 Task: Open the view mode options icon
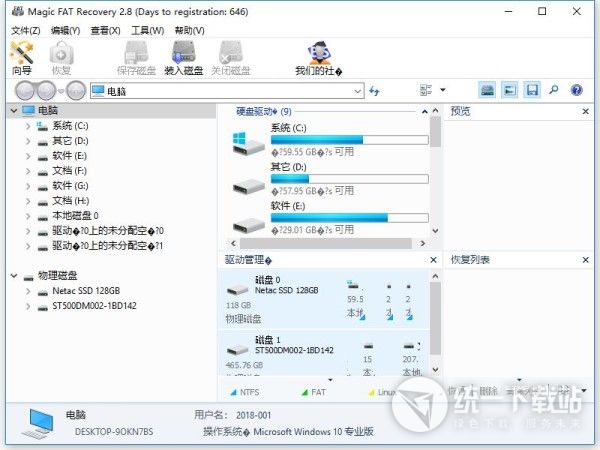click(x=426, y=90)
